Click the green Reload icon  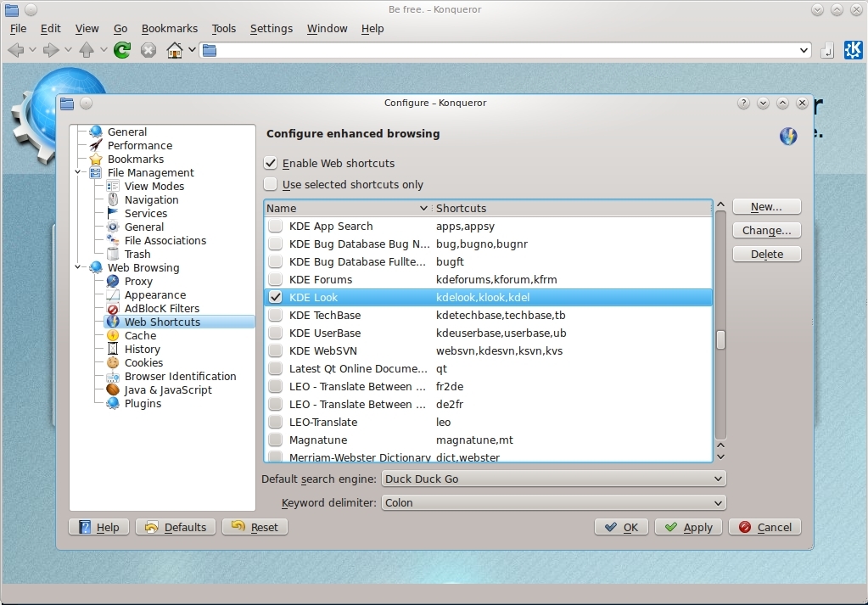(x=122, y=50)
